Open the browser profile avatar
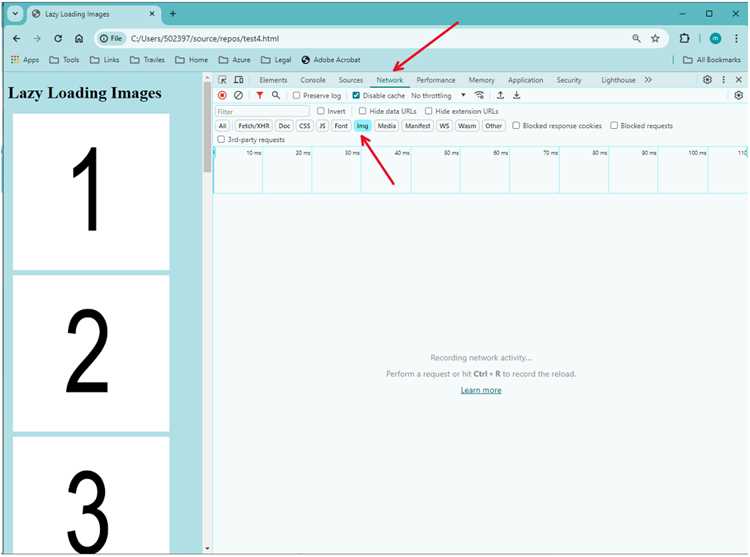Image resolution: width=750 pixels, height=557 pixels. coord(716,39)
